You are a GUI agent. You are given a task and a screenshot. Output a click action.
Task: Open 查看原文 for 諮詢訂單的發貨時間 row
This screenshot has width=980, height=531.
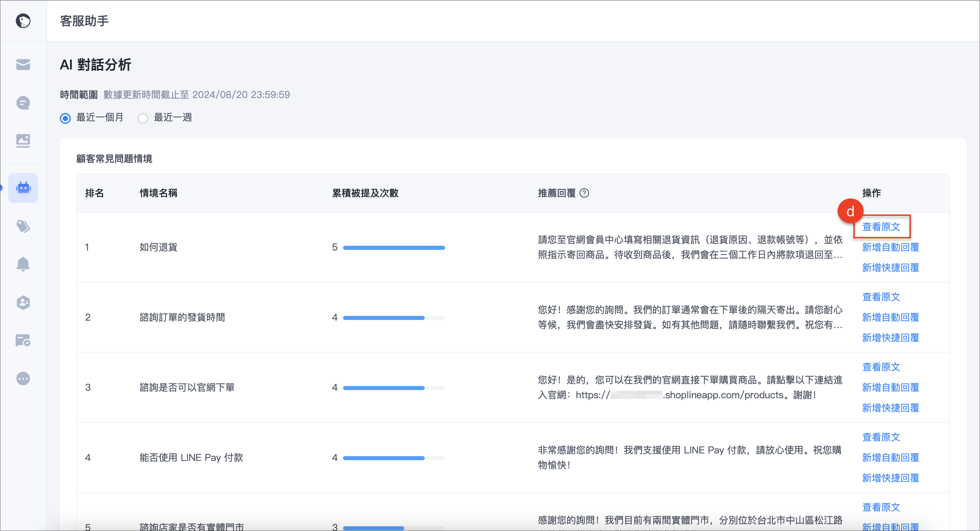pos(881,296)
